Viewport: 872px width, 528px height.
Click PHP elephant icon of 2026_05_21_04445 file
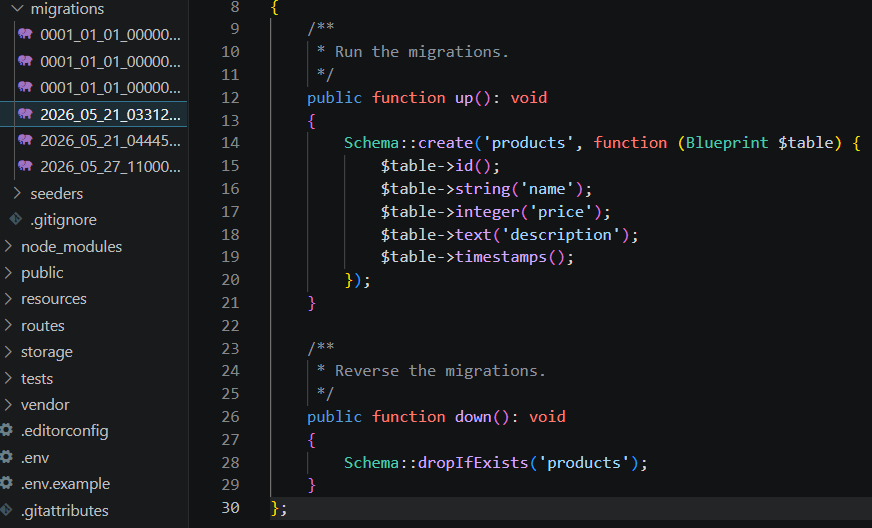click(x=25, y=139)
